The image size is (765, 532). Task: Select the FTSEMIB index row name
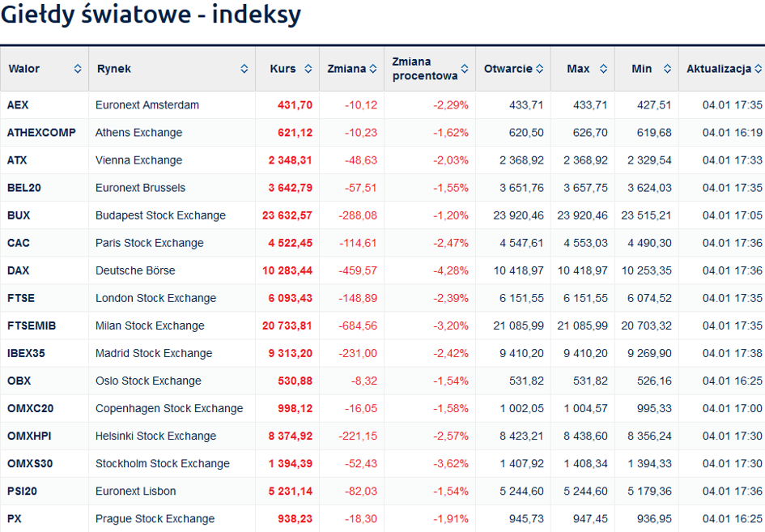pyautogui.click(x=32, y=326)
